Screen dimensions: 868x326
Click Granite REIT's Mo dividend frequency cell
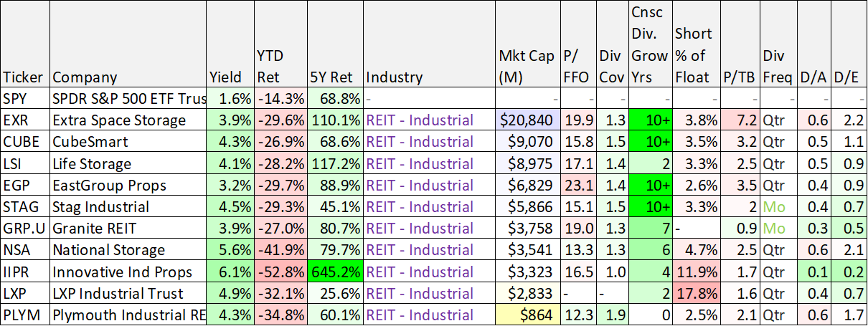[x=778, y=228]
